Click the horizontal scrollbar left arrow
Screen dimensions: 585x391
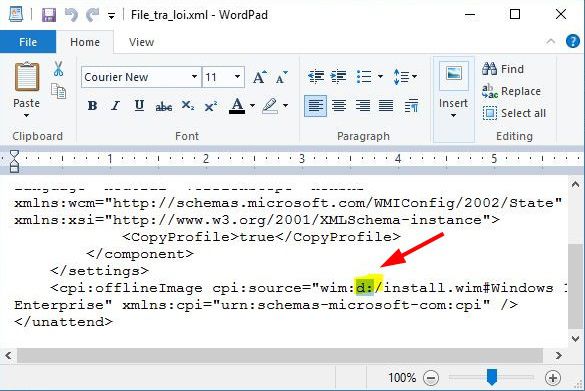coord(8,355)
